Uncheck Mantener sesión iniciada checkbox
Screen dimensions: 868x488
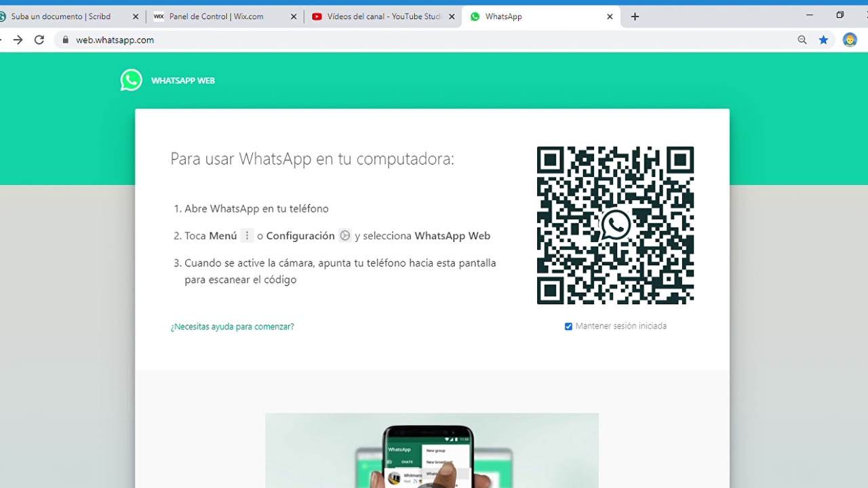(568, 327)
